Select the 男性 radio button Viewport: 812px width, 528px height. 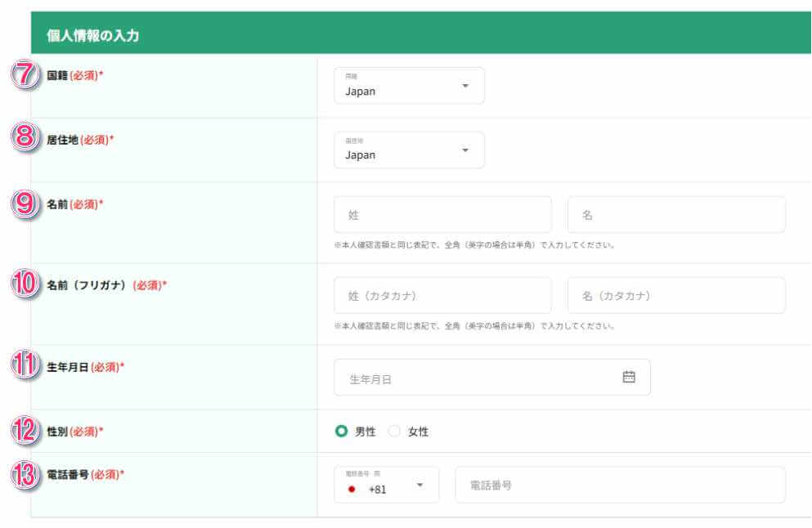pos(343,431)
